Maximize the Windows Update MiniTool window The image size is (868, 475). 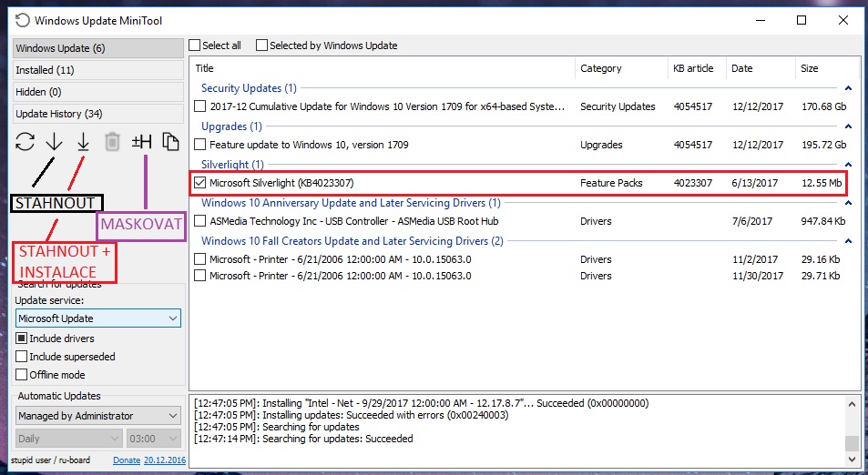coord(801,20)
